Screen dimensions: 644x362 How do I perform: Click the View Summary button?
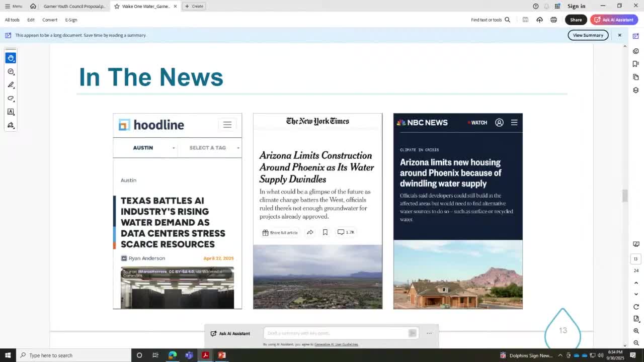588,35
